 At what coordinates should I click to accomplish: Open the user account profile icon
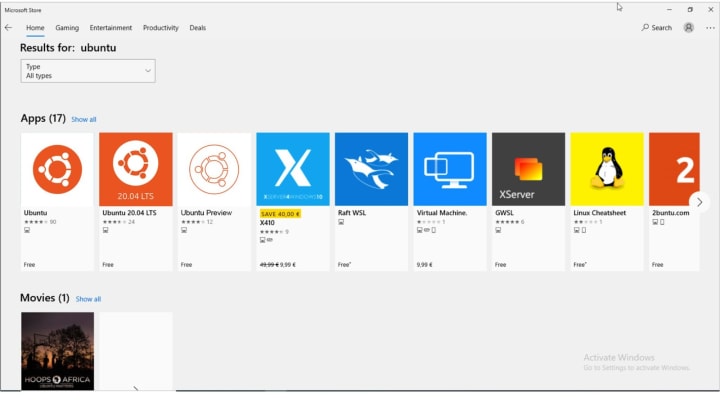688,28
